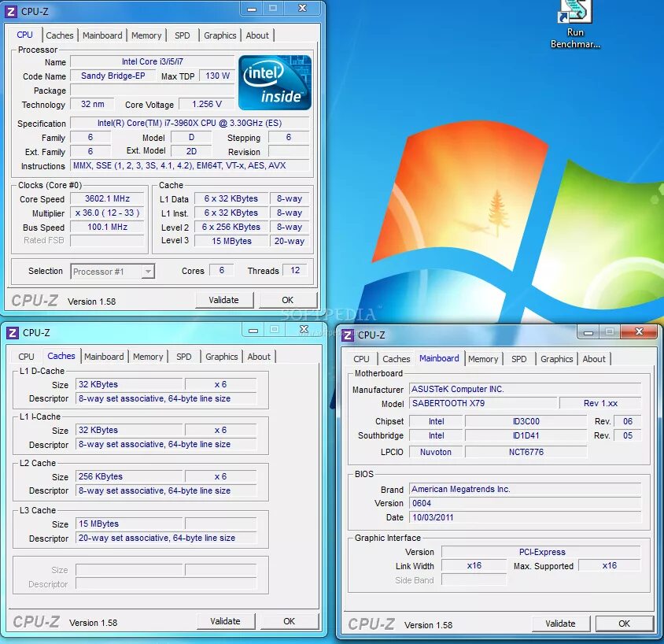The width and height of the screenshot is (664, 644).
Task: Select Memory tab in the Caches window
Action: click(x=148, y=357)
